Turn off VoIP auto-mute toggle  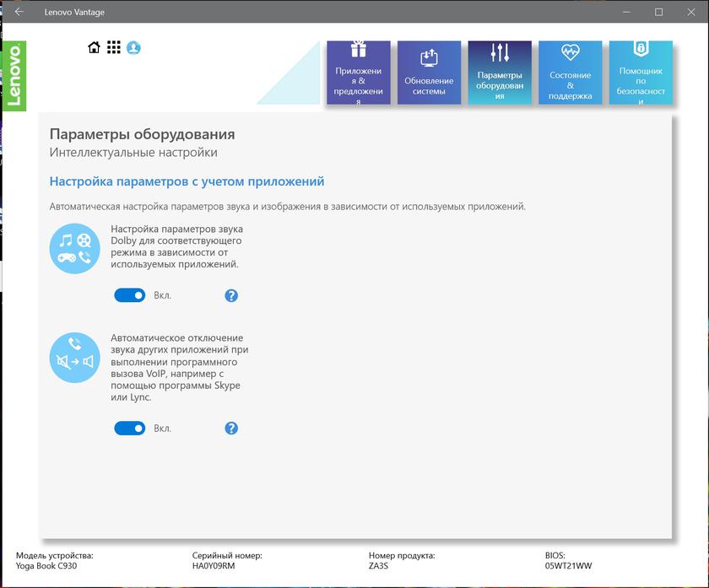click(130, 429)
